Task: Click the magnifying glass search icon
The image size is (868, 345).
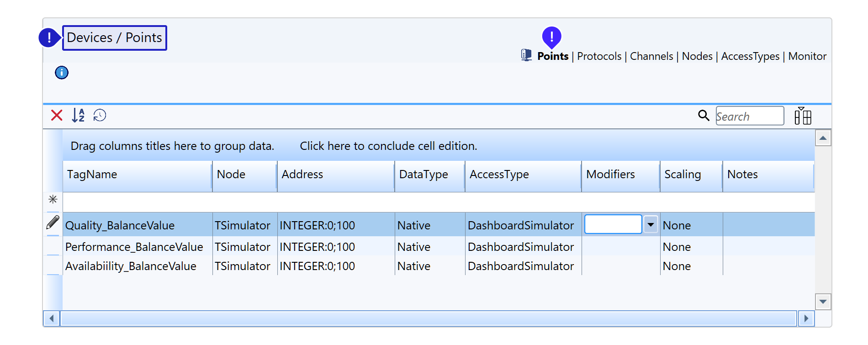Action: click(x=704, y=116)
